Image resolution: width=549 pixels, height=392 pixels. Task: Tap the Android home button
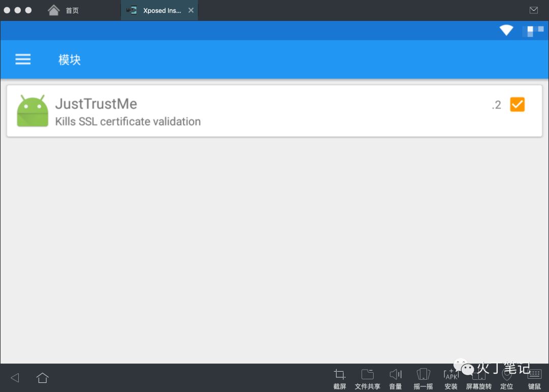click(42, 378)
